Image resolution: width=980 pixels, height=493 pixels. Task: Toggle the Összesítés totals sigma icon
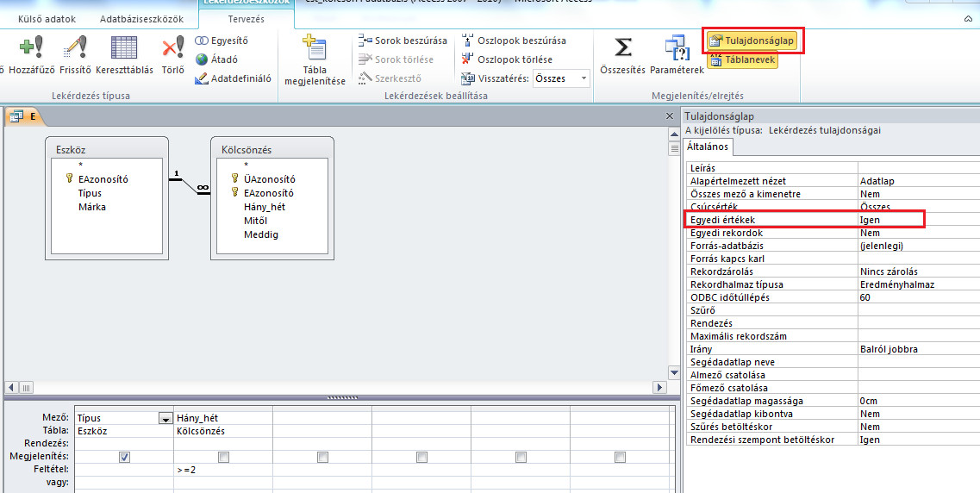[622, 50]
